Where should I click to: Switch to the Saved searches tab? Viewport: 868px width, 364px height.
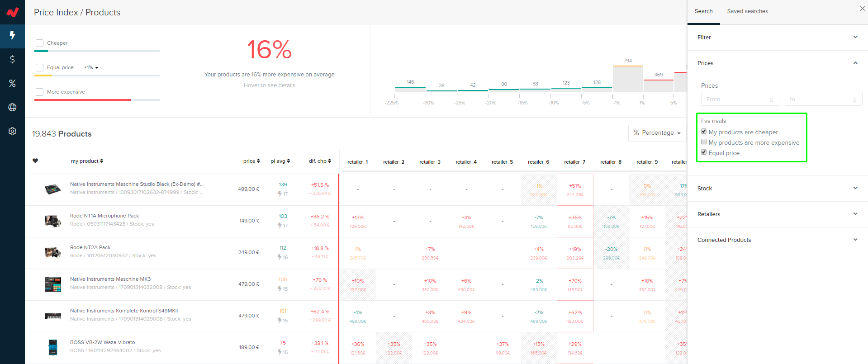tap(747, 11)
